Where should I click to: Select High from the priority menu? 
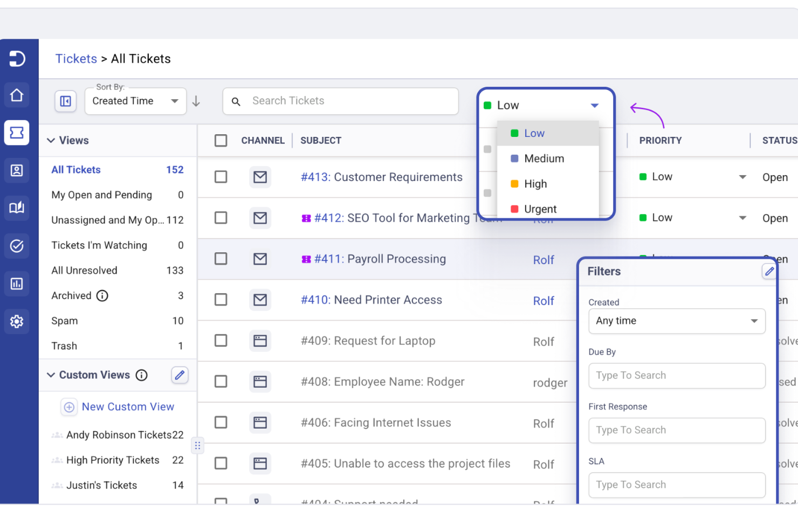(x=535, y=184)
